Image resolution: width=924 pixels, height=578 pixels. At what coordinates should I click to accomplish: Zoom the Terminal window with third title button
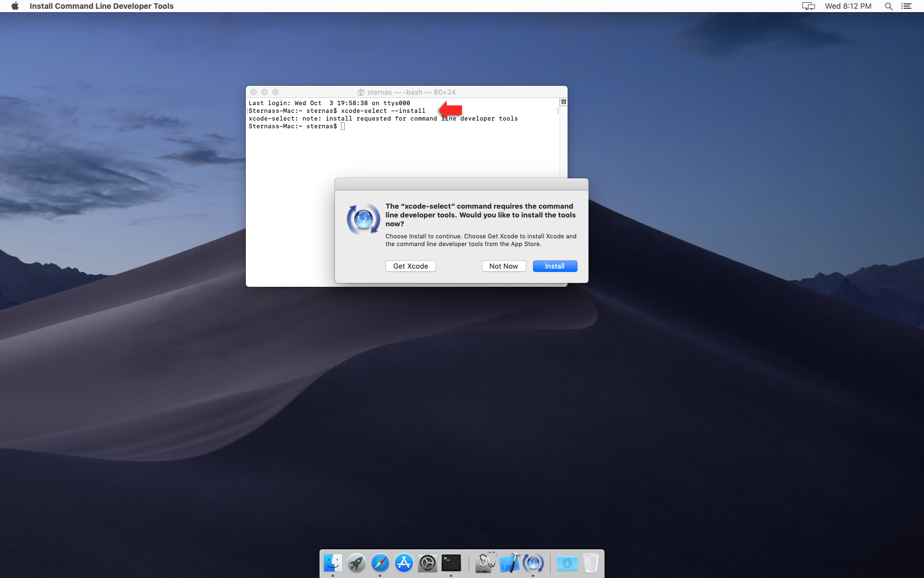[276, 92]
